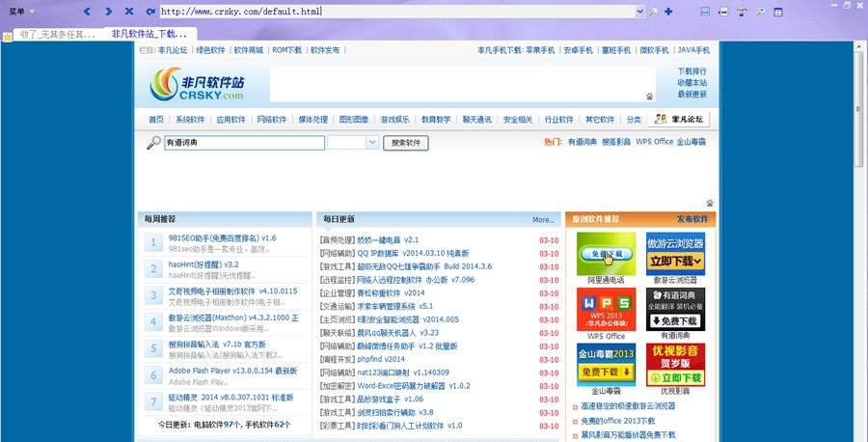
Task: Open the 应用软件 category
Action: coord(231,119)
